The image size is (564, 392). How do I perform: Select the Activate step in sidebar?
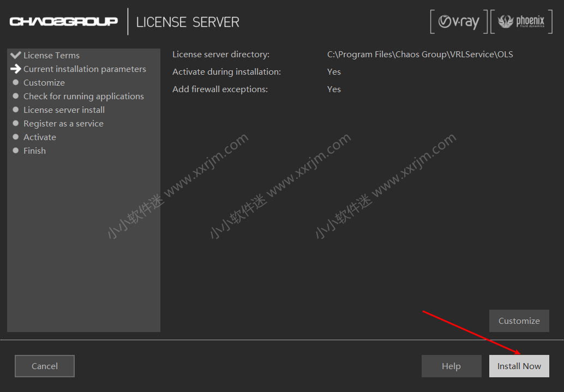(x=40, y=137)
